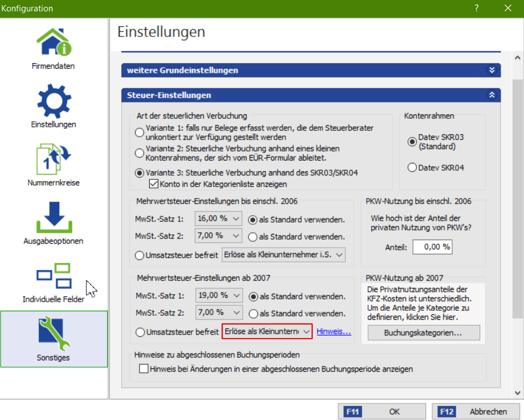
Task: Open the Sonstiges wrench icon
Action: [54, 333]
